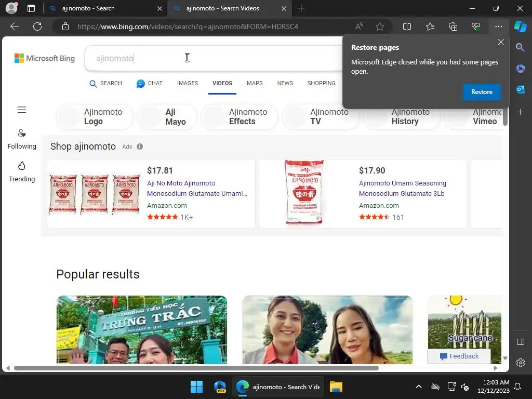Open the Collections icon

[453, 26]
